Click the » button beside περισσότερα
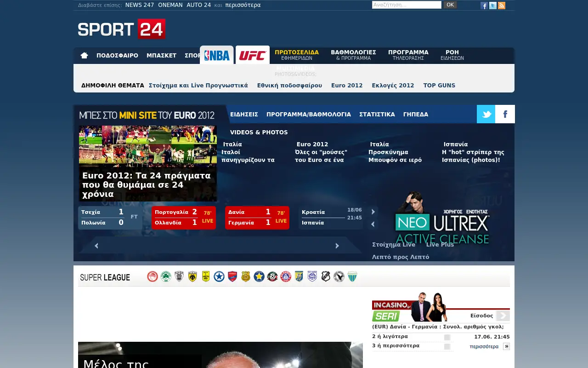Image resolution: width=588 pixels, height=368 pixels. click(506, 346)
